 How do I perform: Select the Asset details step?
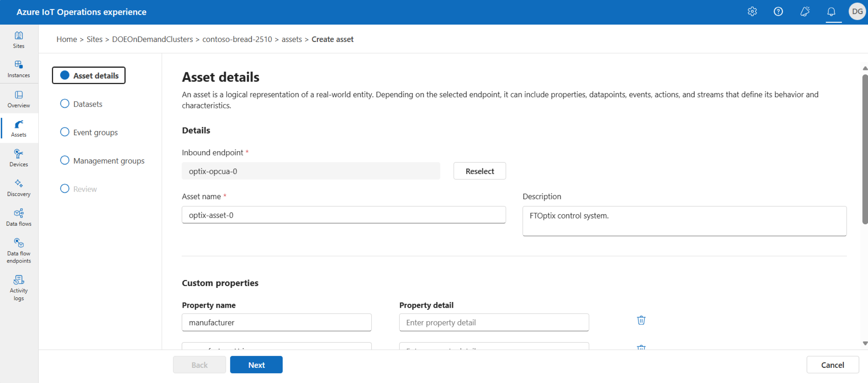89,75
